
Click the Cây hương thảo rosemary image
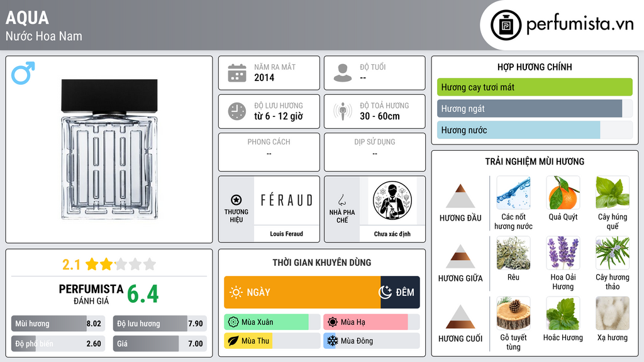pyautogui.click(x=613, y=253)
